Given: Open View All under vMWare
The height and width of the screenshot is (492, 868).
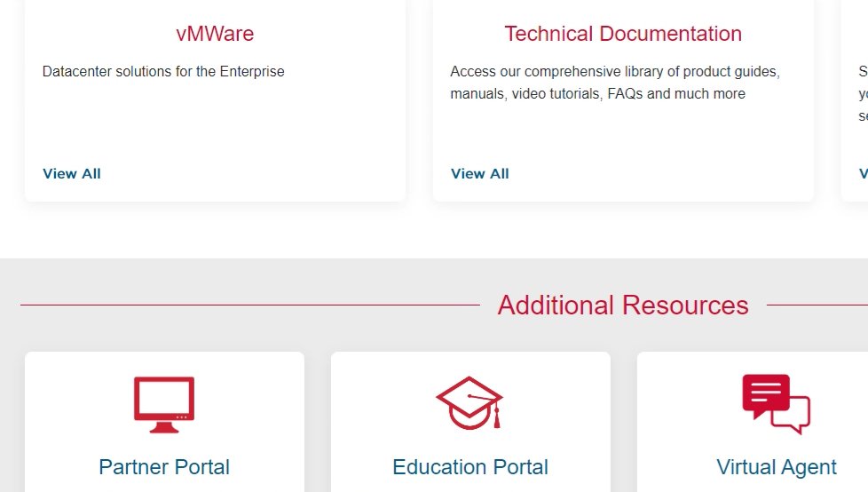Looking at the screenshot, I should click(x=72, y=173).
